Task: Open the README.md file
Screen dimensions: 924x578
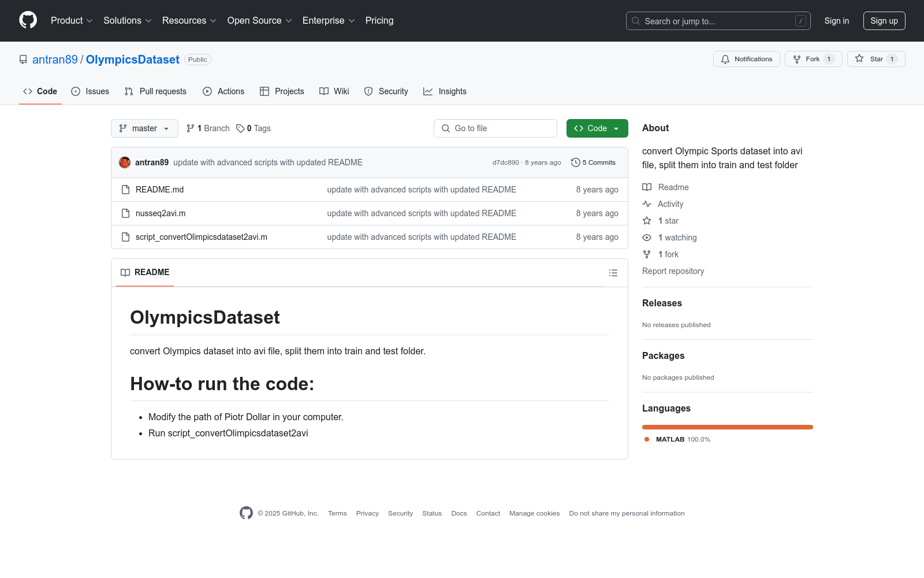Action: point(159,190)
